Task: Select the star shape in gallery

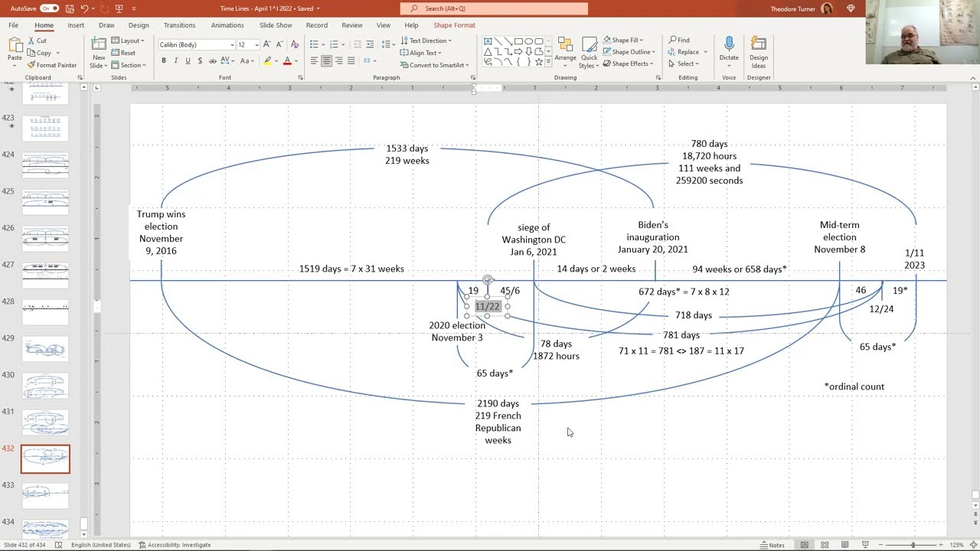Action: click(539, 61)
